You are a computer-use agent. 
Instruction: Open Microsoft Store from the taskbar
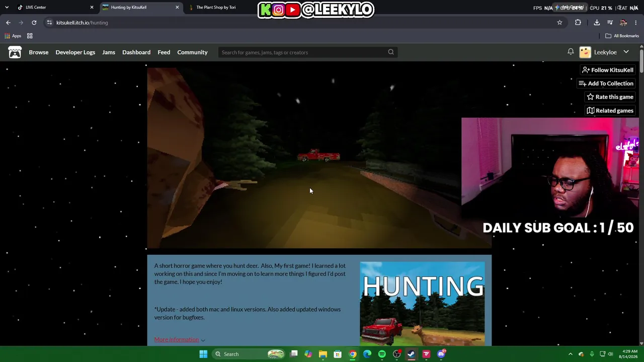coord(338,354)
